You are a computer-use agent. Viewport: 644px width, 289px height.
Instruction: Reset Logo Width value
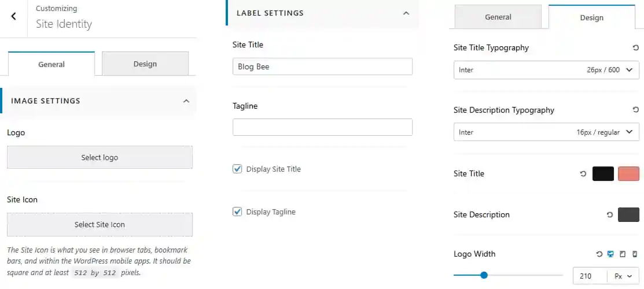click(599, 254)
